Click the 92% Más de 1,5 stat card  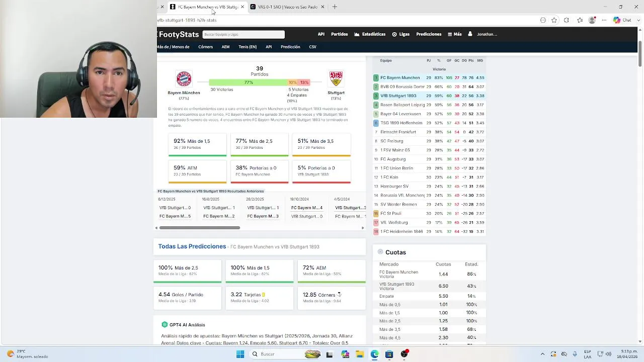[197, 144]
